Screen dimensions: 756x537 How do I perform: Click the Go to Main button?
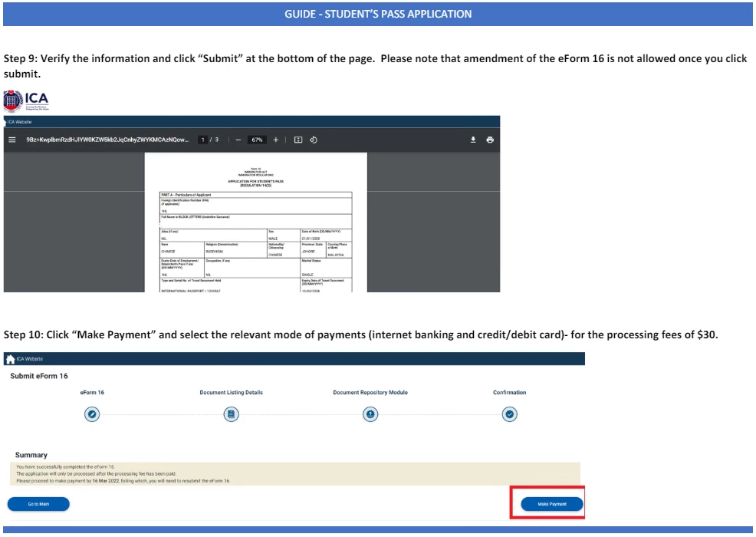coord(38,504)
